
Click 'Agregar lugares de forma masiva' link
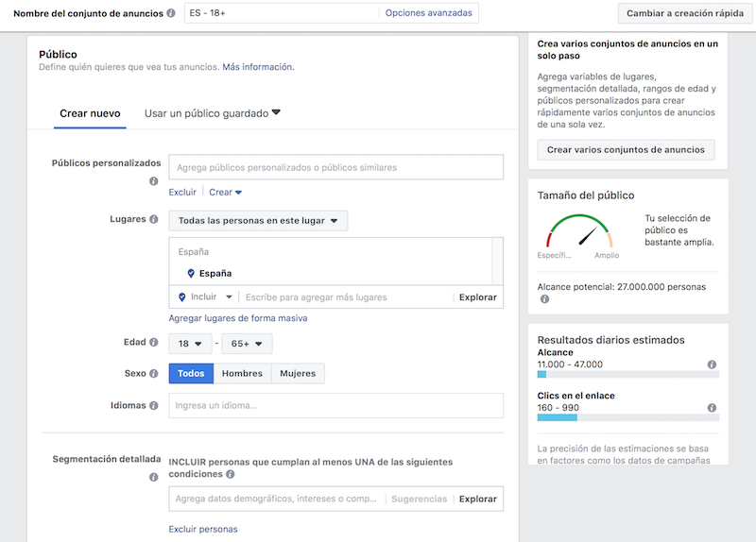(x=238, y=318)
